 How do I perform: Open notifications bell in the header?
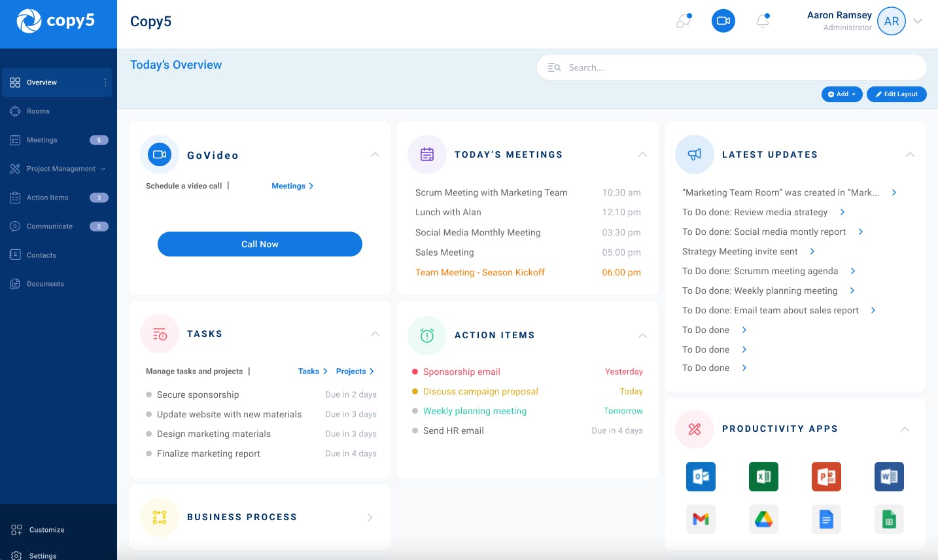(763, 21)
